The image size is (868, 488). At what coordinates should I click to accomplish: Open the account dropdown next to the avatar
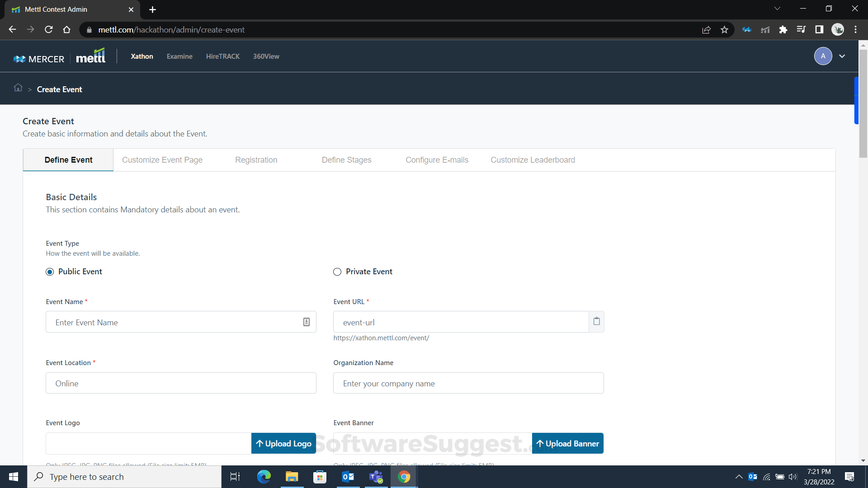click(842, 56)
